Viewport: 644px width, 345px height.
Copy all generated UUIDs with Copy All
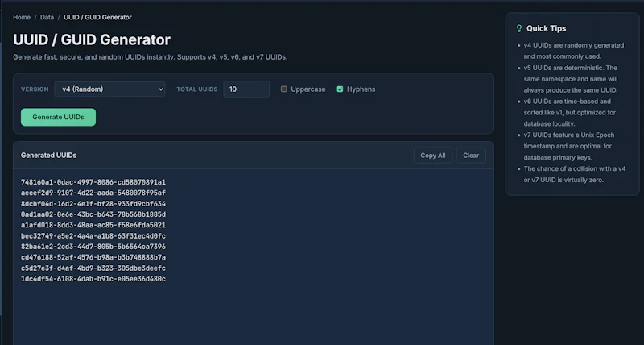pyautogui.click(x=433, y=156)
